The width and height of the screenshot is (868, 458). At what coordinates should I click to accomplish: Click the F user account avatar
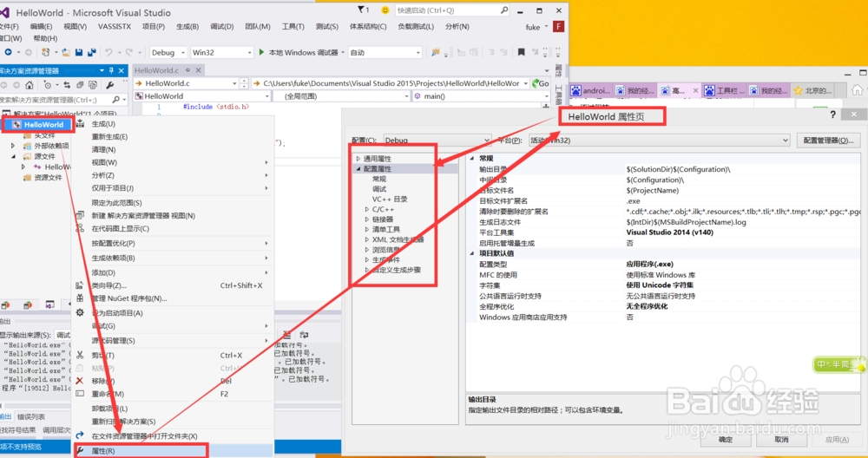[559, 27]
